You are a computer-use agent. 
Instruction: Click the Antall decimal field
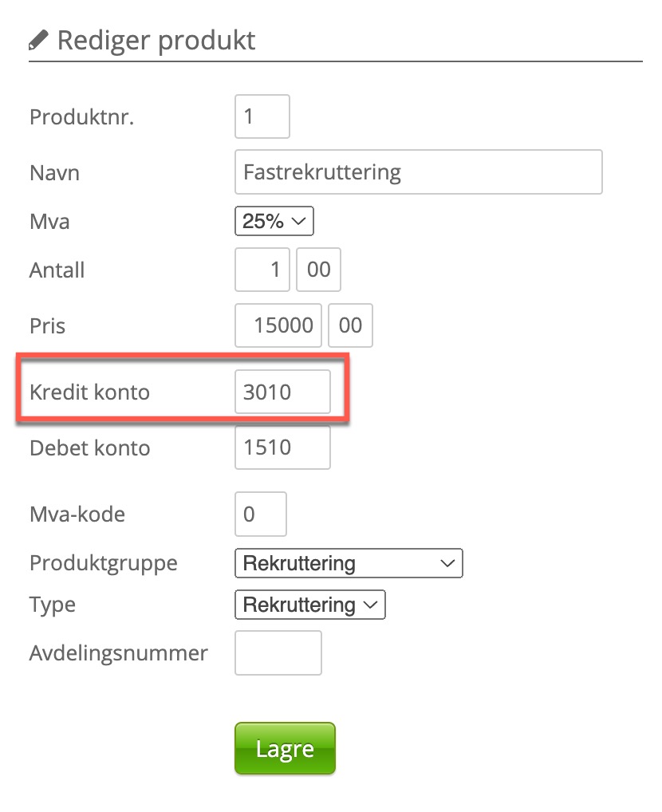[x=318, y=270]
